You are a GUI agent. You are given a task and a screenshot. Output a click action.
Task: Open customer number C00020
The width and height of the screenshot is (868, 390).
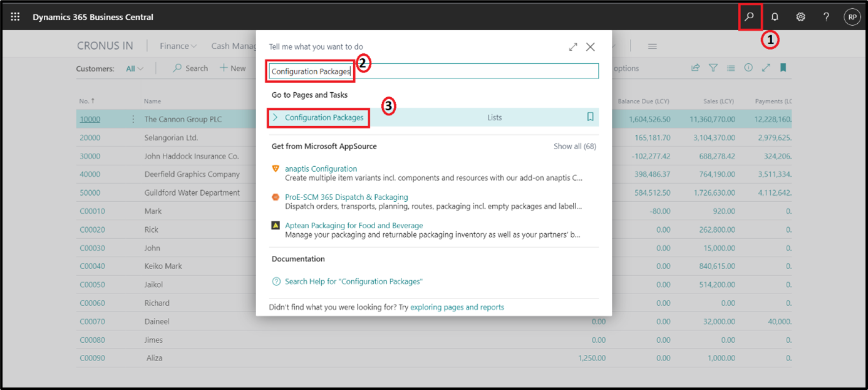pyautogui.click(x=92, y=229)
